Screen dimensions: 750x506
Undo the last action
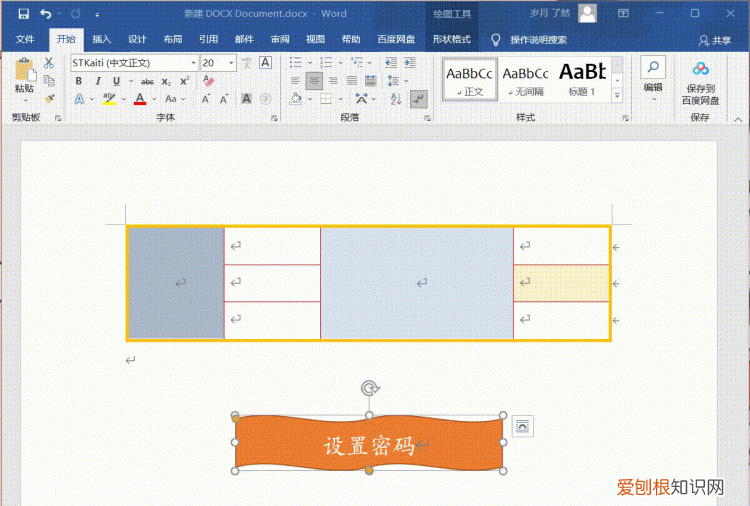point(45,13)
